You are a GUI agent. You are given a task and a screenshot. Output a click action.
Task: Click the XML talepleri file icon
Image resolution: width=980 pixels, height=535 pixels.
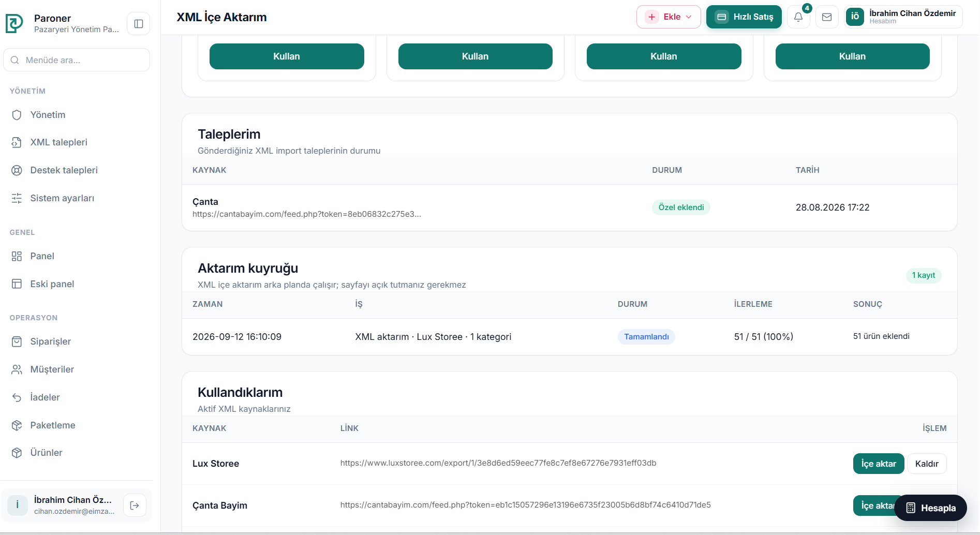coord(17,142)
